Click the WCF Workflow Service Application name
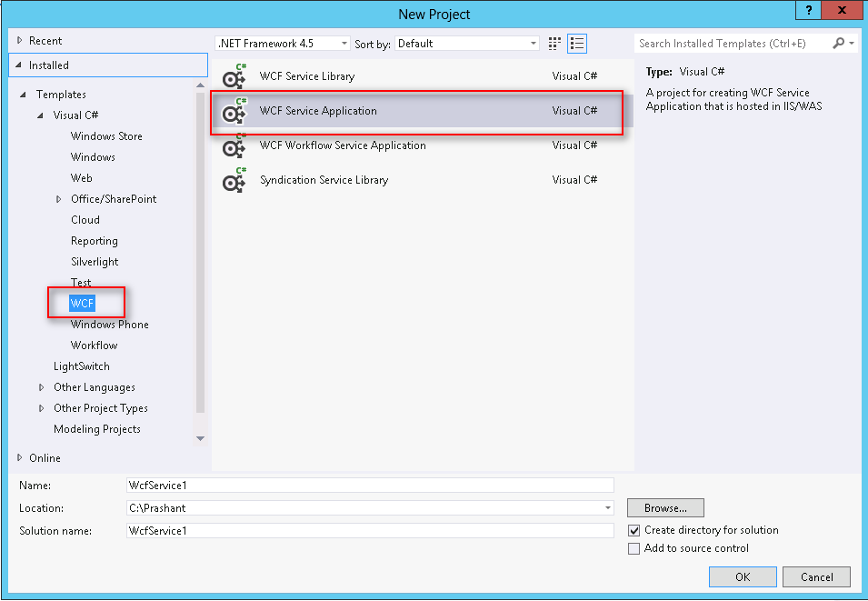 [x=343, y=145]
